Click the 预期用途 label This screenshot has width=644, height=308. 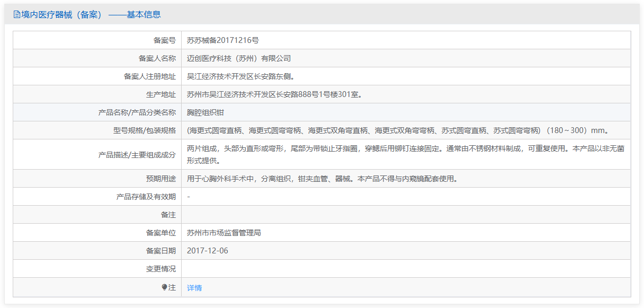(161, 179)
